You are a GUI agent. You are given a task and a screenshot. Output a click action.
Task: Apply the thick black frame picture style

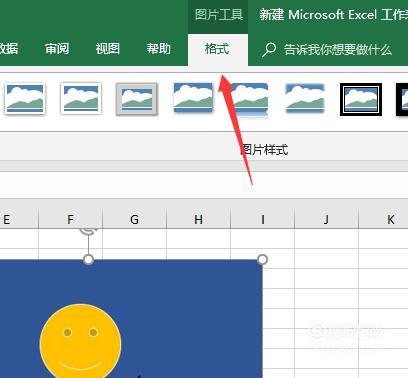402,99
